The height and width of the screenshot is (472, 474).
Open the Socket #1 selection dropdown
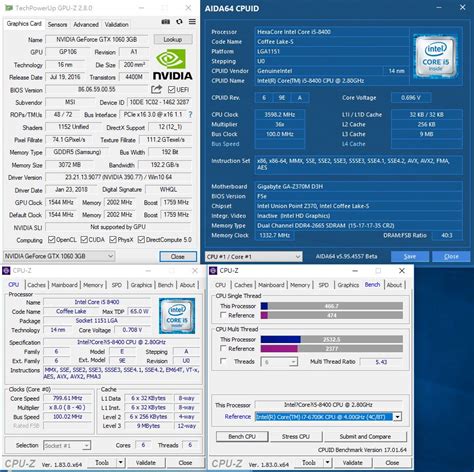pos(67,445)
